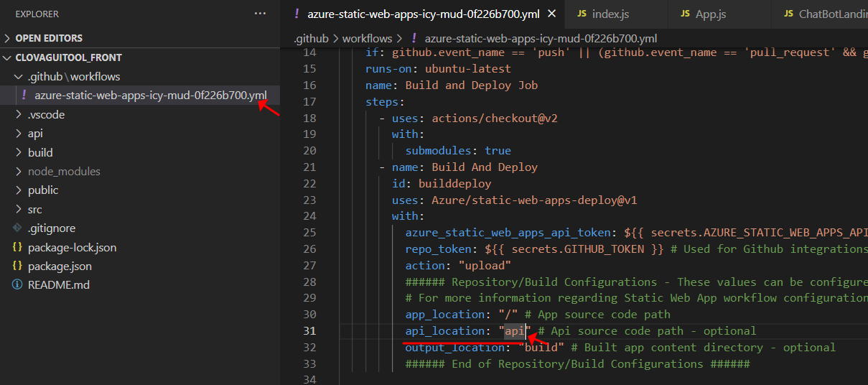868x385 pixels.
Task: Close the azure-static-web-apps yml tab
Action: pos(551,14)
